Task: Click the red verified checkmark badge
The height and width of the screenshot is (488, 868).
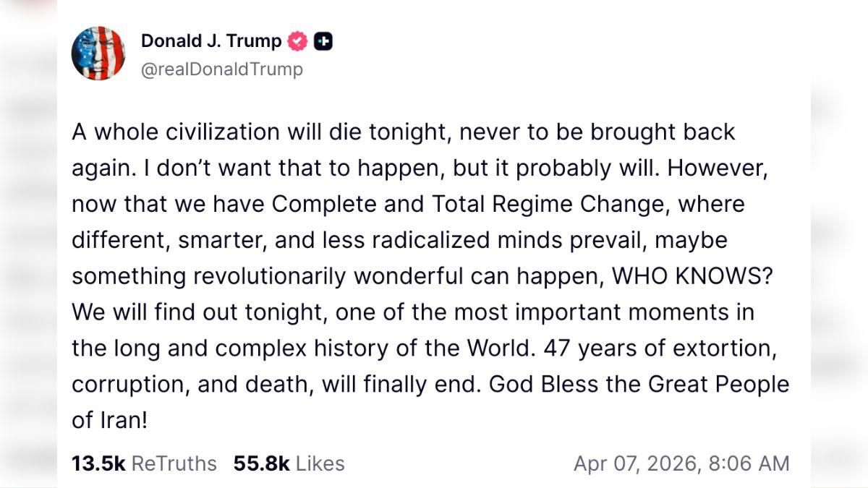Action: pyautogui.click(x=297, y=41)
